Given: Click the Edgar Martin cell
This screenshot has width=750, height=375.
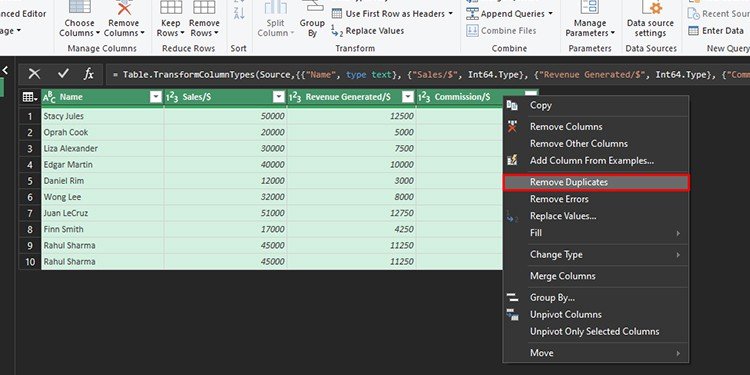Looking at the screenshot, I should point(102,165).
